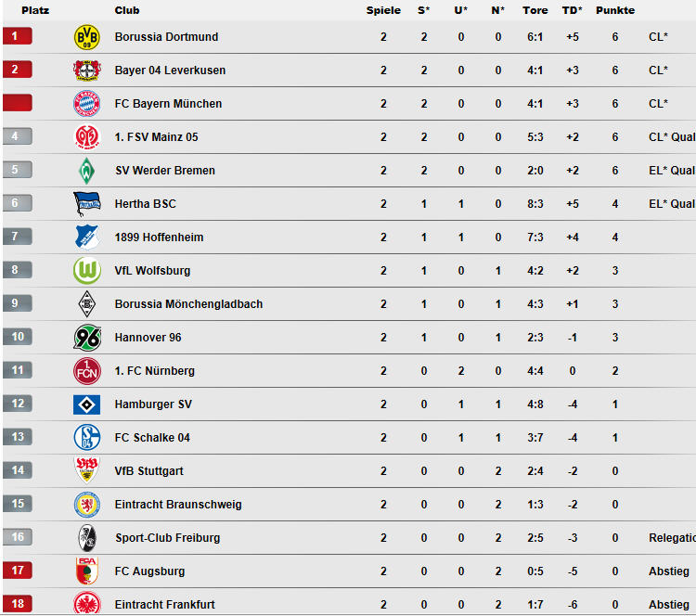Screen dimensions: 696x616
Task: Sort table by Tore column header
Action: pos(535,10)
